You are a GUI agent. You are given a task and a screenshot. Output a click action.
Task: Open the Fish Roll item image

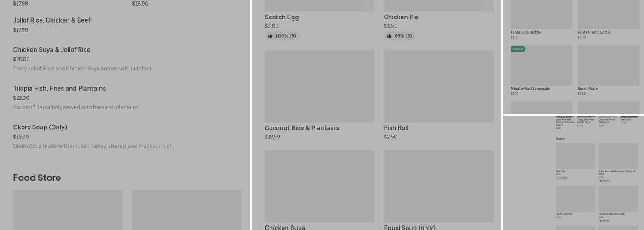tap(438, 86)
